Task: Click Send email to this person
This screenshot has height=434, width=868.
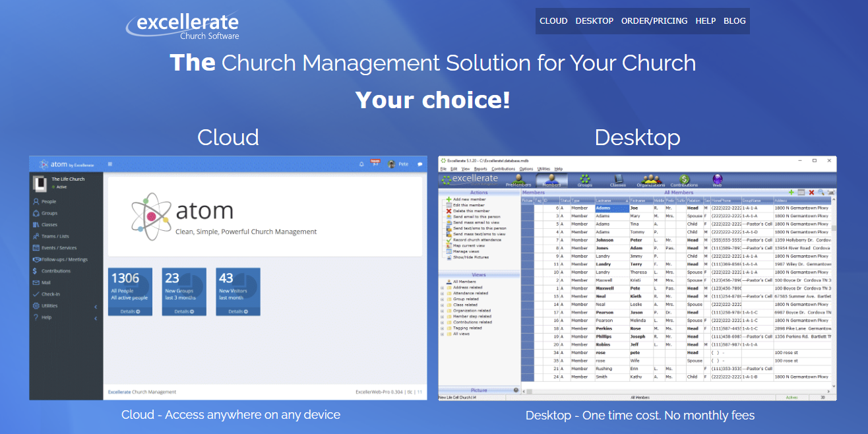Action: click(x=476, y=216)
